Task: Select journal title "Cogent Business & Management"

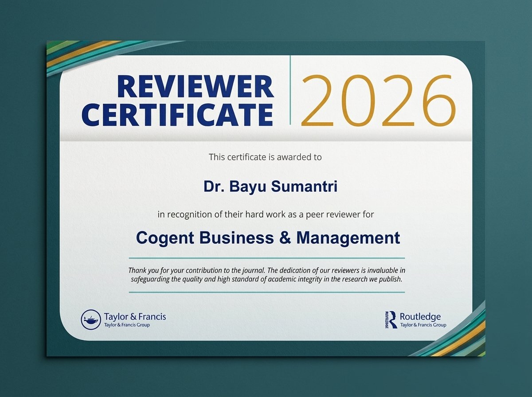Action: tap(268, 238)
